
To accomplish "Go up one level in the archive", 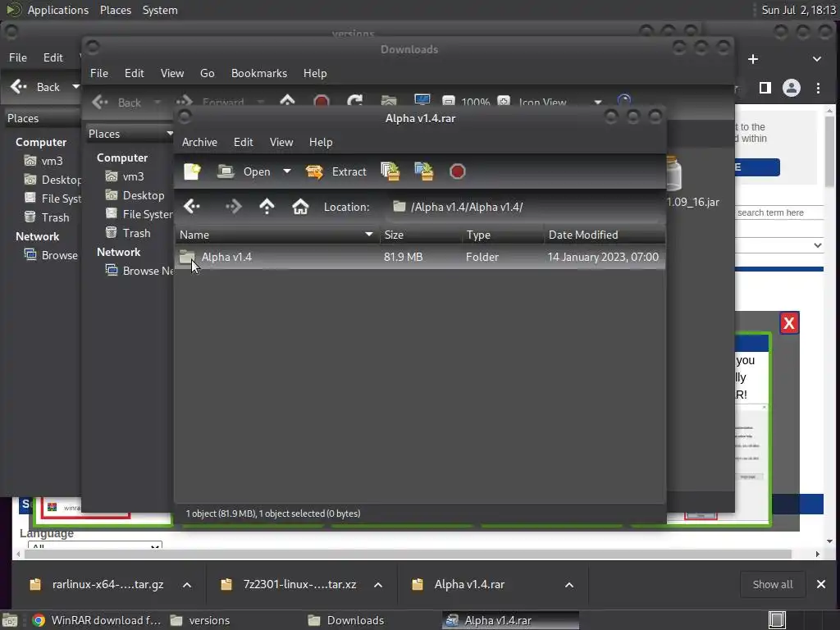I will (267, 206).
